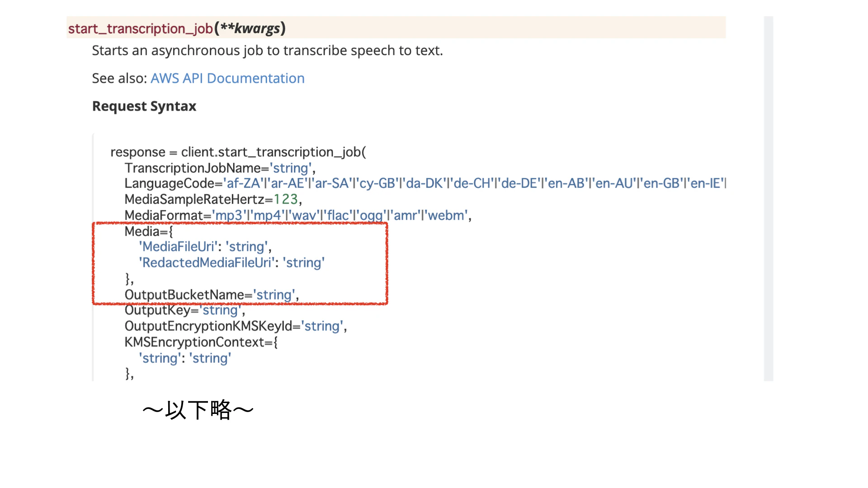The height and width of the screenshot is (488, 868).
Task: Click the 'MediaFileUri' key in Media
Action: (x=179, y=247)
